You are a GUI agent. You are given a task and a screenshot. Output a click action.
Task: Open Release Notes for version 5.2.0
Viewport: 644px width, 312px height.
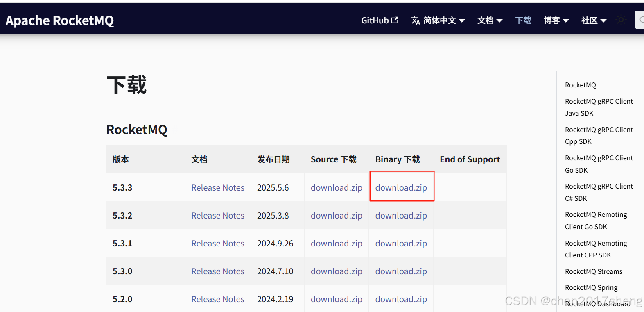(218, 299)
